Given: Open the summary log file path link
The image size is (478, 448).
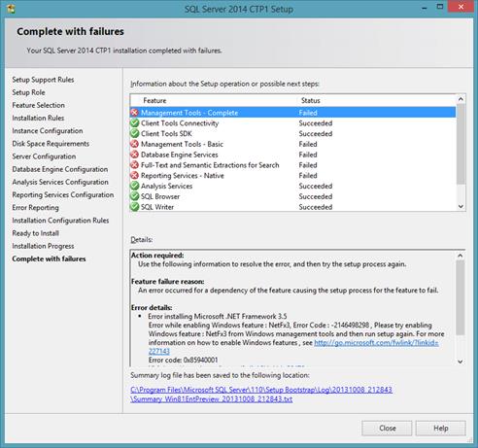Looking at the screenshot, I should point(261,390).
